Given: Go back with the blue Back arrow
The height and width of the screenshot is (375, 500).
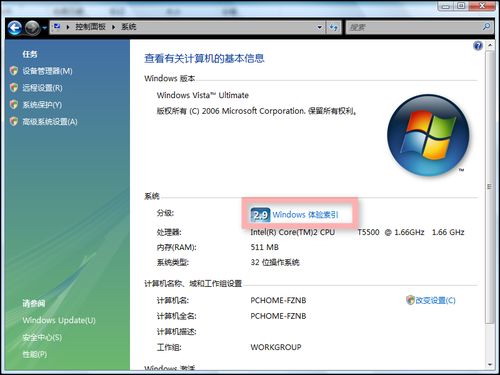Looking at the screenshot, I should point(14,28).
